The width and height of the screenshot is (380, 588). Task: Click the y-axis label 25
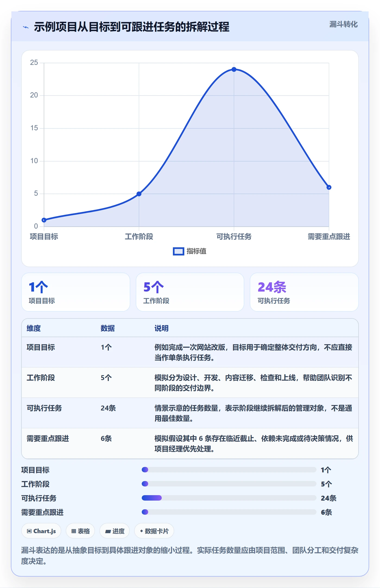[34, 63]
